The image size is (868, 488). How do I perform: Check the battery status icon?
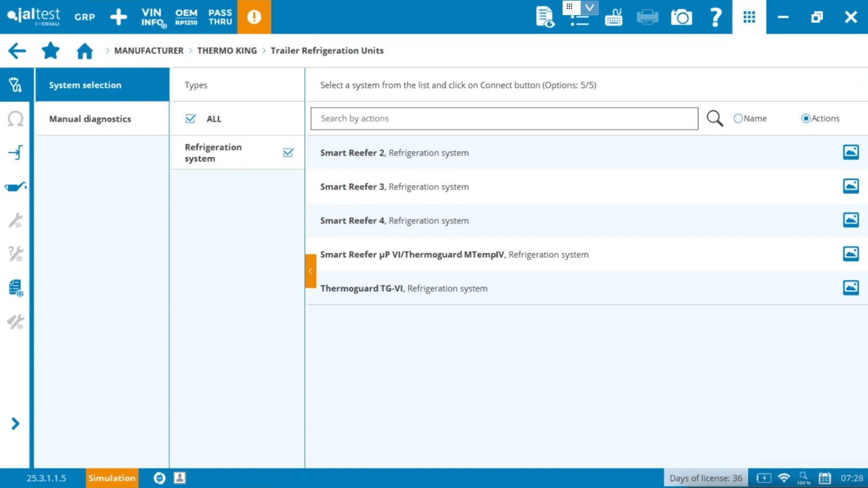(764, 478)
